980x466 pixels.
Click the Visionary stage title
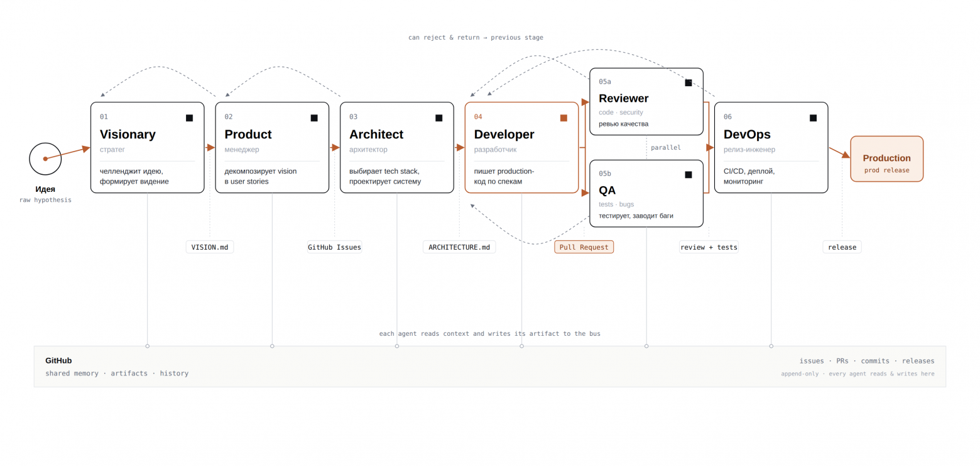(x=128, y=135)
